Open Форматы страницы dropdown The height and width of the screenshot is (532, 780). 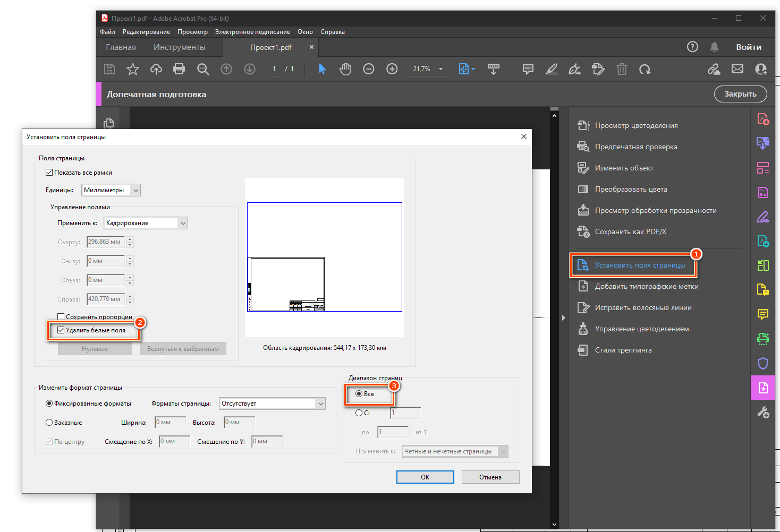pyautogui.click(x=273, y=404)
